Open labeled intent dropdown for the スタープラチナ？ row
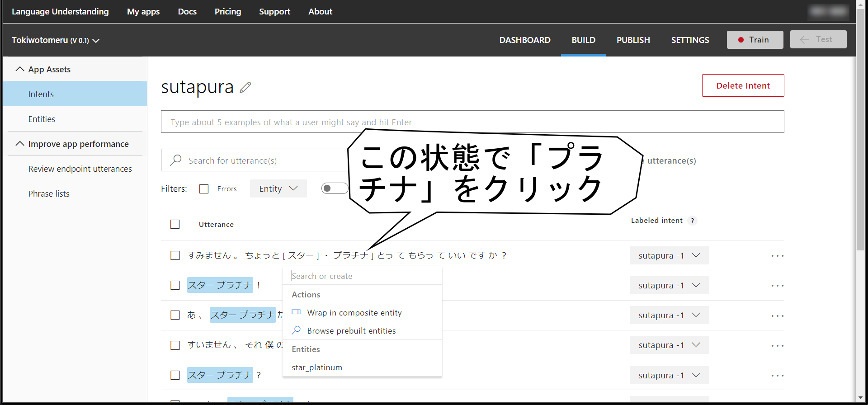Viewport: 868px width, 405px height. pyautogui.click(x=669, y=375)
